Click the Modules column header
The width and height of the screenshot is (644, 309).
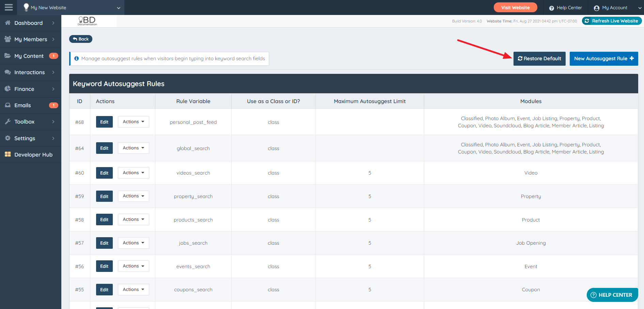click(531, 101)
